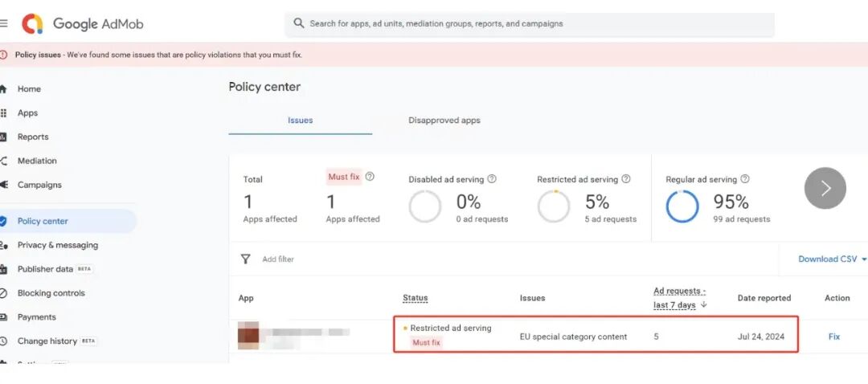Click the Date reported column header
Screen dimensions: 868x384
pyautogui.click(x=764, y=298)
